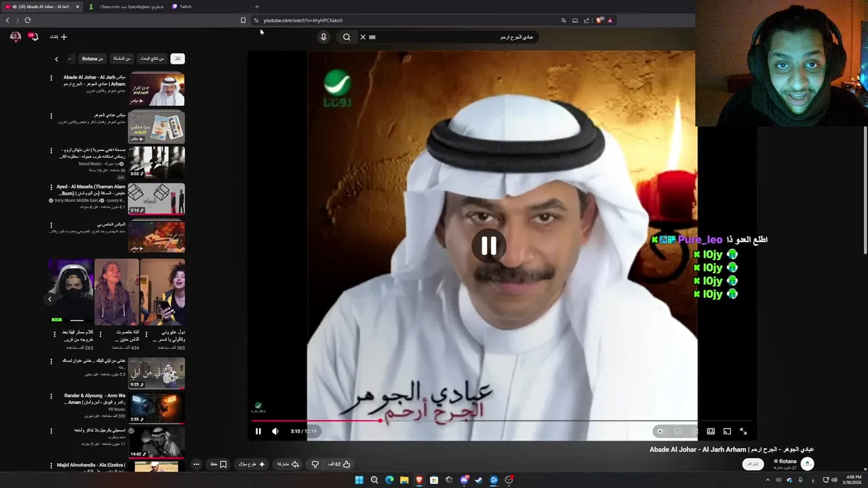
Task: Open the clock showing 4:08 PM
Action: (x=854, y=480)
